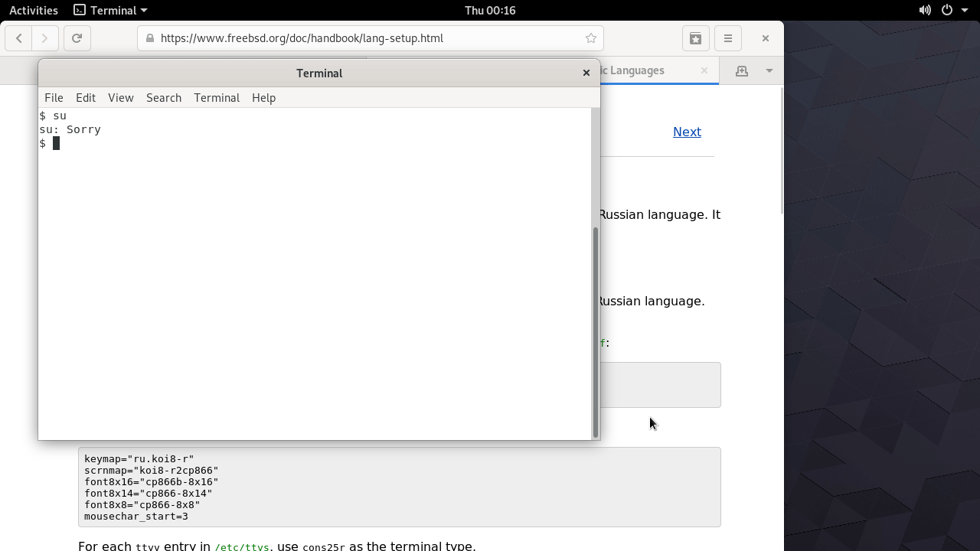Open new tab from tab bar icon
The height and width of the screenshot is (551, 980).
[742, 70]
